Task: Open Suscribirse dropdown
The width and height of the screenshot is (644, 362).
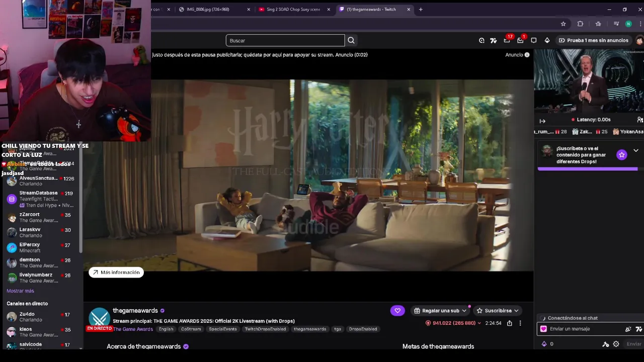Action: click(x=498, y=311)
